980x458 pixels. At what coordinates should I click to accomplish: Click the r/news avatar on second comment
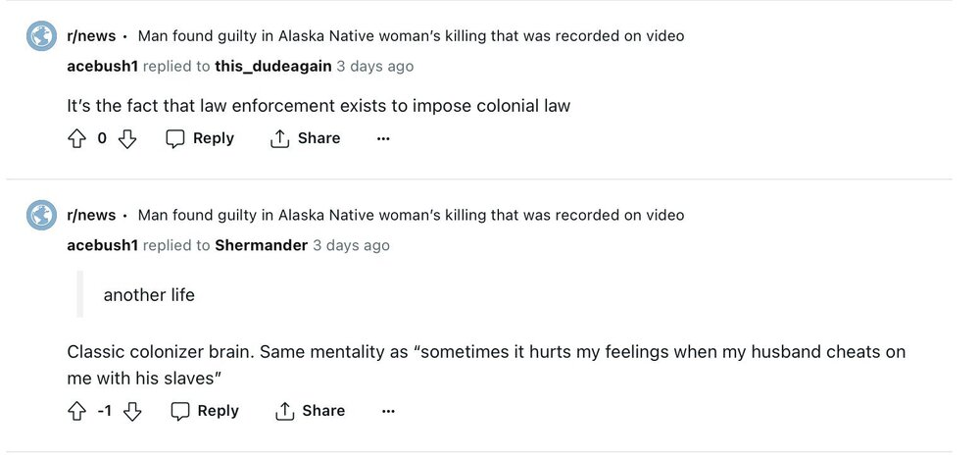click(41, 215)
